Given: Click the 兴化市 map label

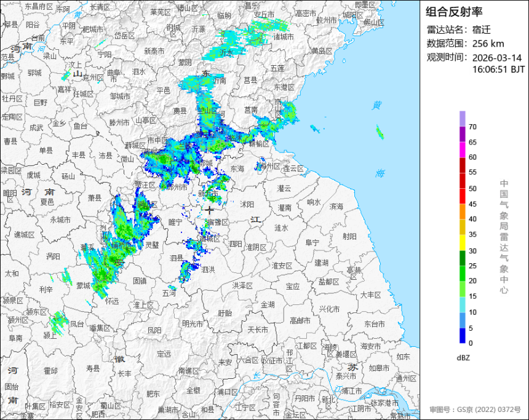Looking at the screenshot, I should pos(329,308).
